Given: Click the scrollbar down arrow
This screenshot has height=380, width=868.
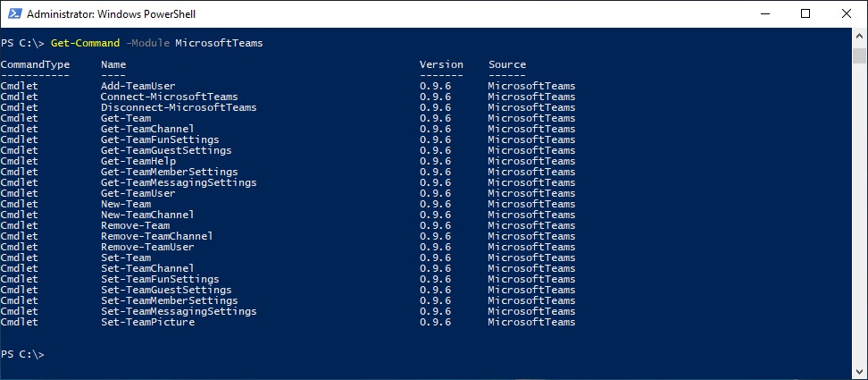Looking at the screenshot, I should [x=859, y=373].
